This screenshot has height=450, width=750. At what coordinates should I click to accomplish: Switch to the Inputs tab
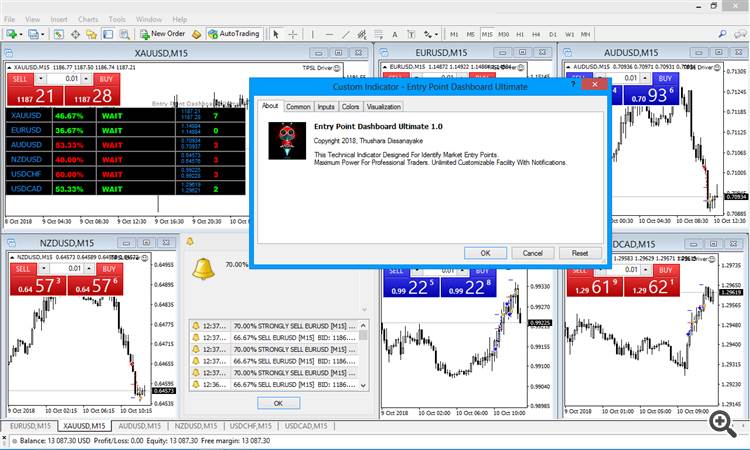(326, 107)
